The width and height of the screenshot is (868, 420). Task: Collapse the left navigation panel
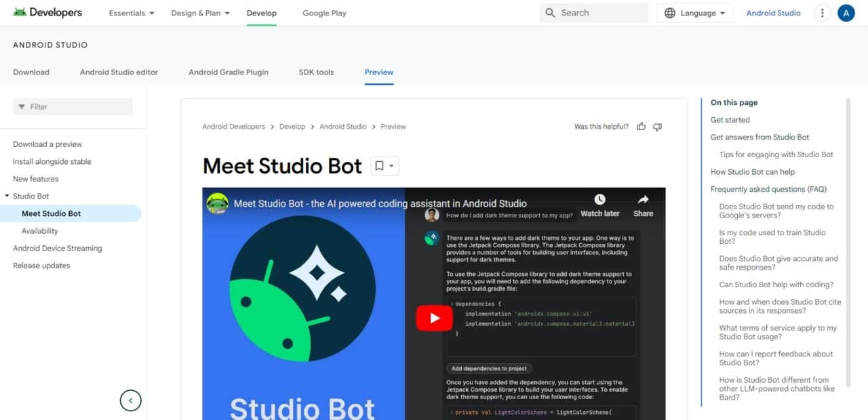(x=131, y=400)
